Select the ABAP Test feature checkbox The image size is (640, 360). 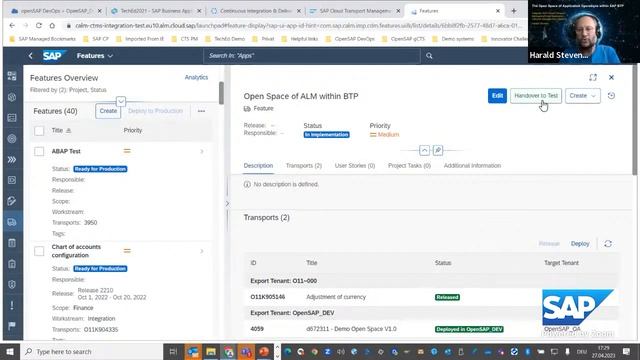(39, 151)
